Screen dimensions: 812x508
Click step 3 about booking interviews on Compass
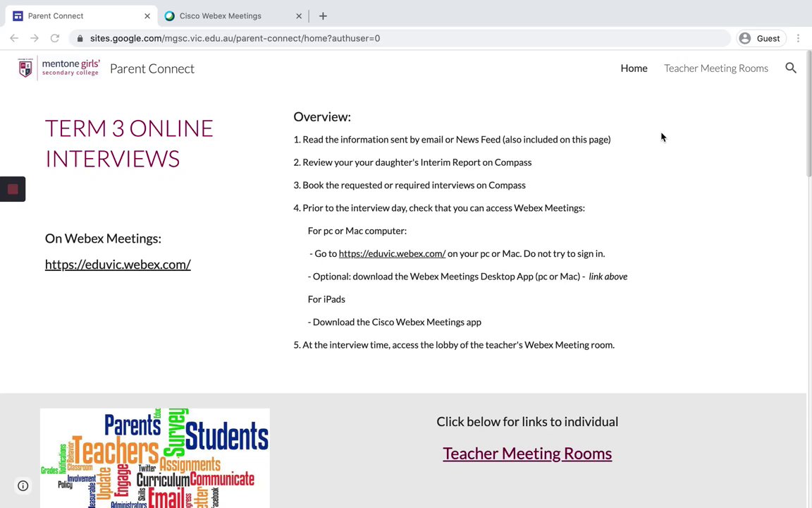point(410,185)
